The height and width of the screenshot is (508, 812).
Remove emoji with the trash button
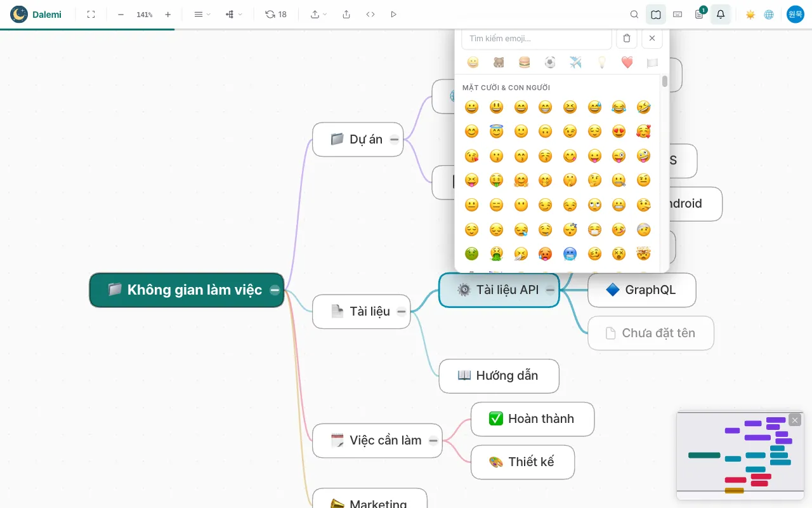tap(627, 39)
